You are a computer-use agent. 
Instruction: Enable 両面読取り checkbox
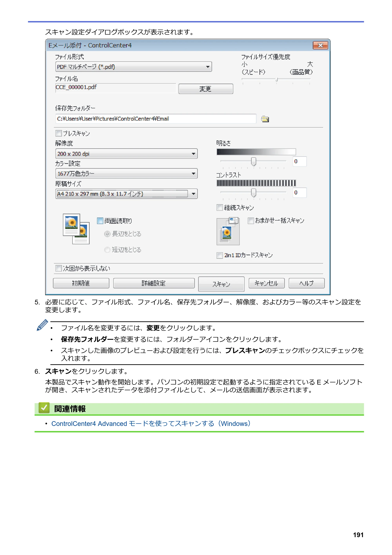pyautogui.click(x=100, y=221)
